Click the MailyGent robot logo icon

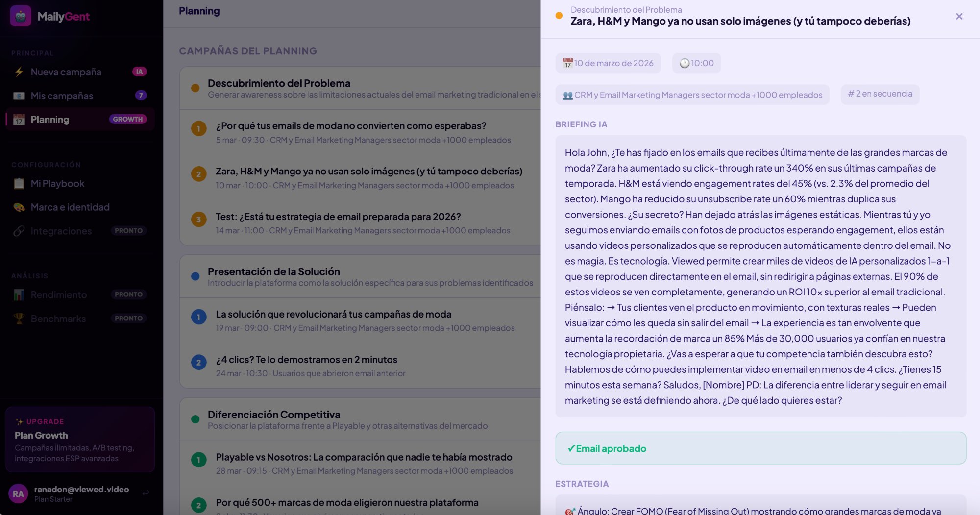[21, 16]
